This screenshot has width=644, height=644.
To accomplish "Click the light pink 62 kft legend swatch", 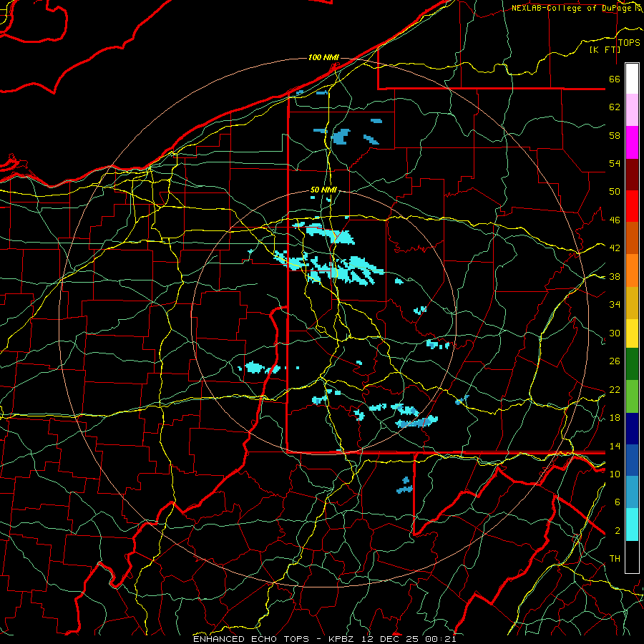I will [632, 110].
